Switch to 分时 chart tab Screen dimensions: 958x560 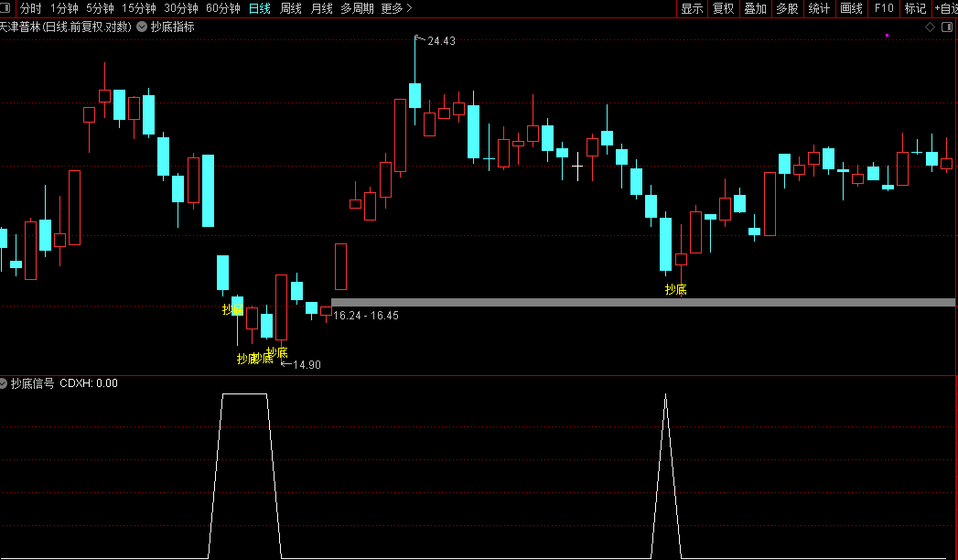tap(30, 8)
